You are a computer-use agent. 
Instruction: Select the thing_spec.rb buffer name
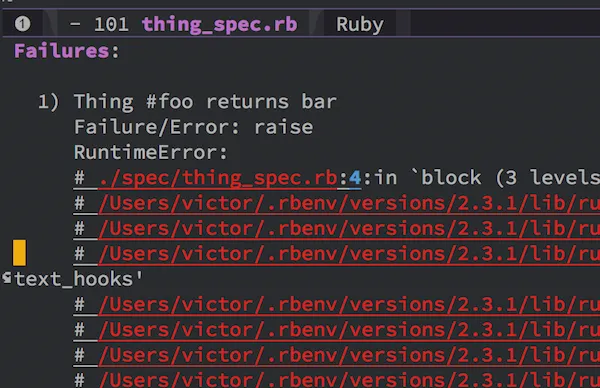click(219, 24)
